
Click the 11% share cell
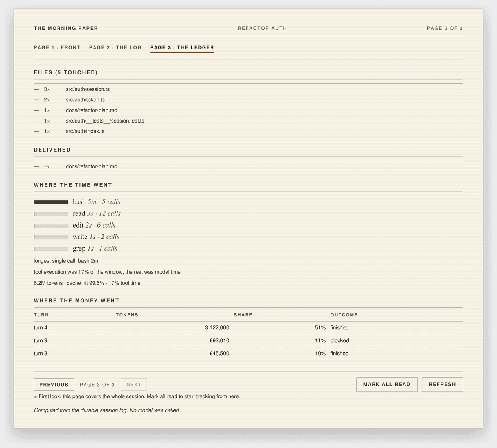[320, 340]
